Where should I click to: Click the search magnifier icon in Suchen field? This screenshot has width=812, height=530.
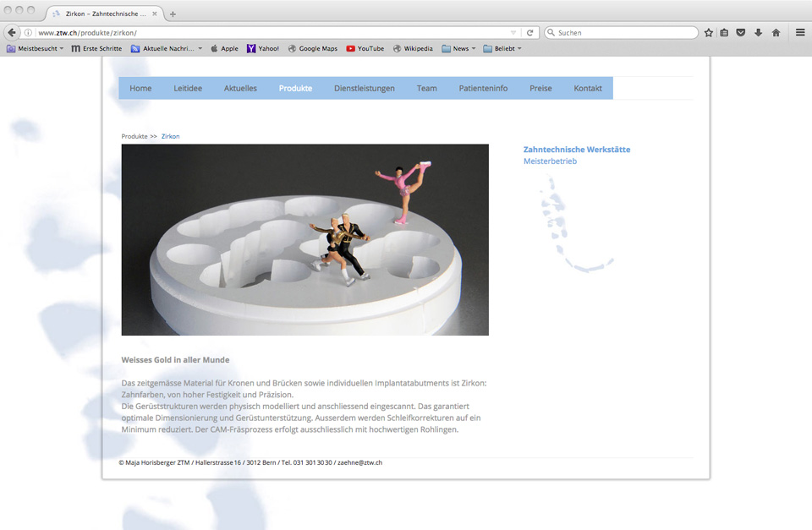tap(551, 33)
